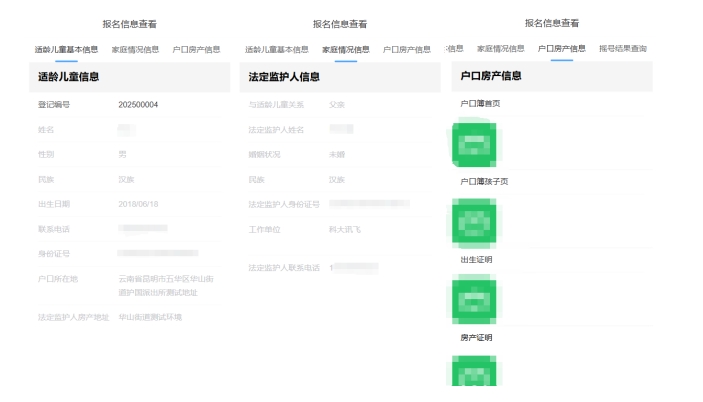
Task: Select 户口房产信息 tab in left panel
Action: 196,49
